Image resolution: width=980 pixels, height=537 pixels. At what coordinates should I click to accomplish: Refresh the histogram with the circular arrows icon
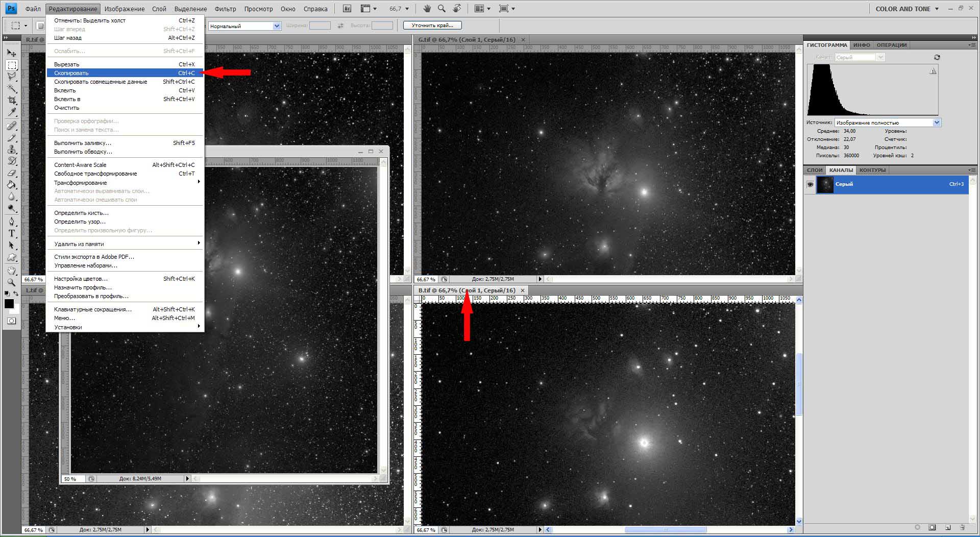point(937,57)
